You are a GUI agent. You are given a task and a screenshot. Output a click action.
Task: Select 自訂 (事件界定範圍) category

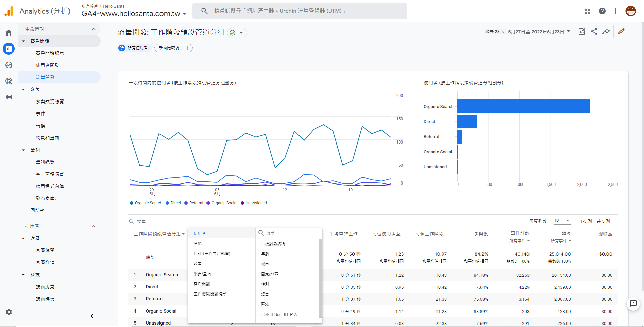(222, 253)
